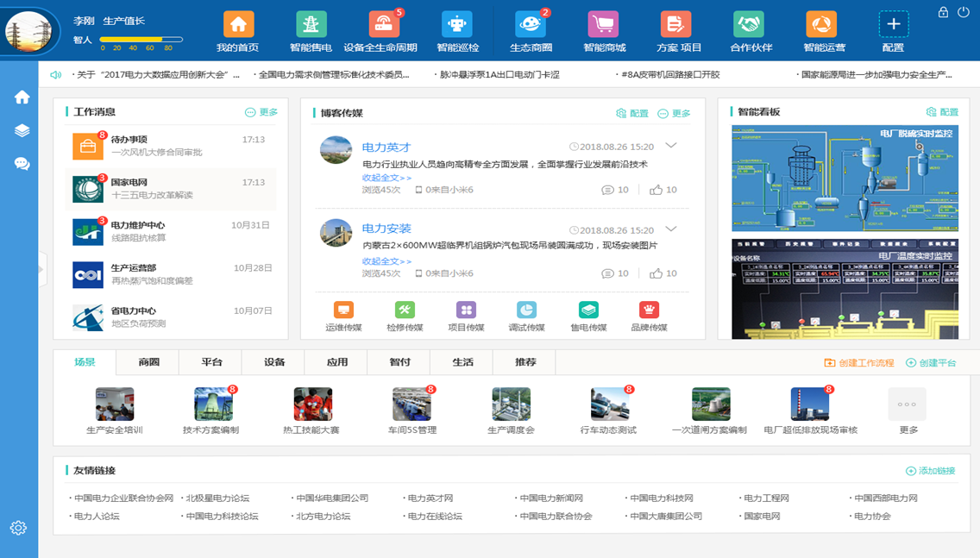Expand the 电力英才 post chevron
The image size is (980, 558).
click(670, 147)
